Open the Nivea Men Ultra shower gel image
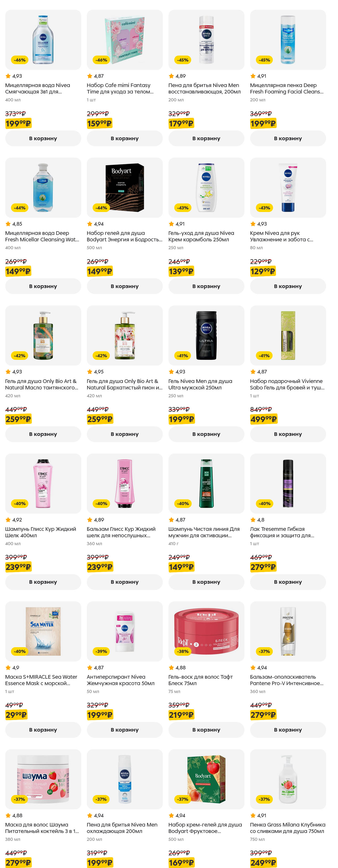This screenshot has width=338, height=868. tap(206, 335)
